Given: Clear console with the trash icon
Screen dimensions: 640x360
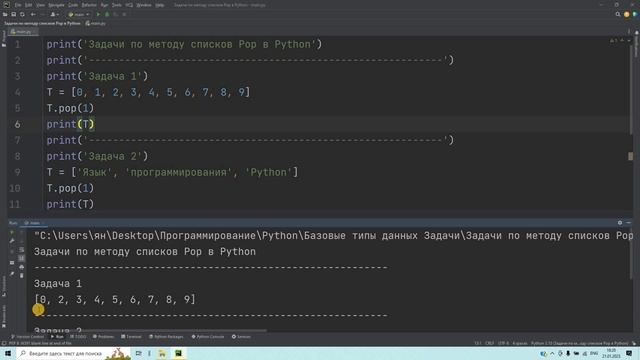Looking at the screenshot, I should click(x=22, y=276).
